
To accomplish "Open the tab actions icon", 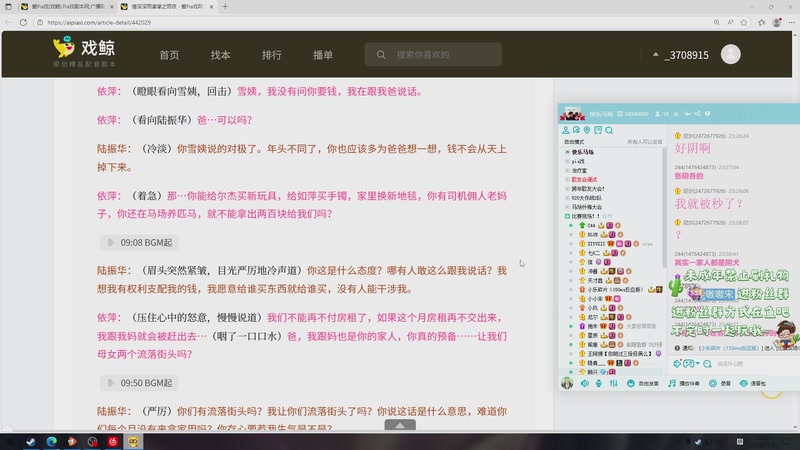I will (8, 7).
